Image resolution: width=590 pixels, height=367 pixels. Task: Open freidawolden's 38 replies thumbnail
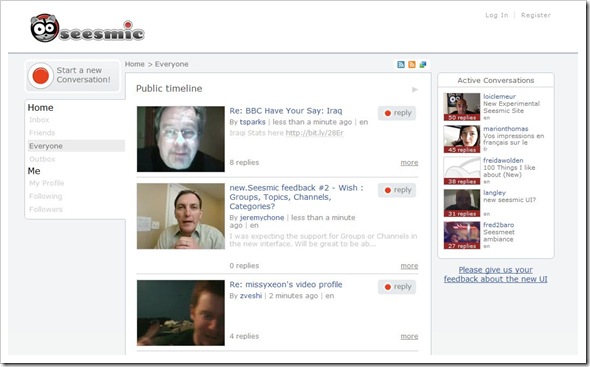coord(462,171)
